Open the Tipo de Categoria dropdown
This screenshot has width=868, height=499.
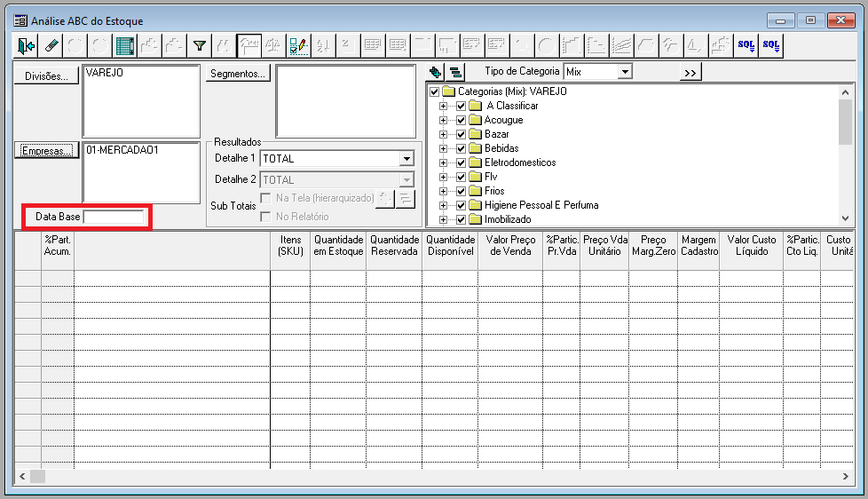click(x=625, y=71)
